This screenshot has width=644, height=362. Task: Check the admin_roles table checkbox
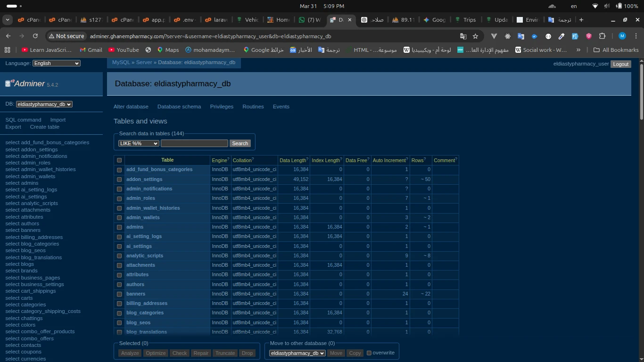click(x=119, y=198)
